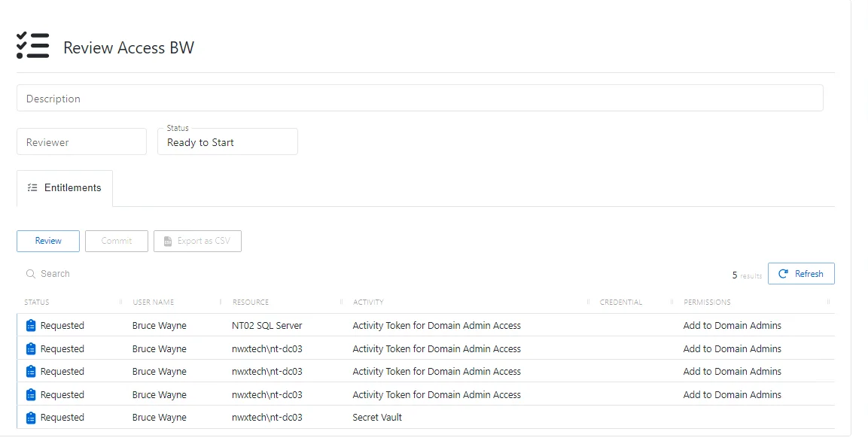Click the resize handle beside the Status column header
This screenshot has width=868, height=447.
coord(120,302)
